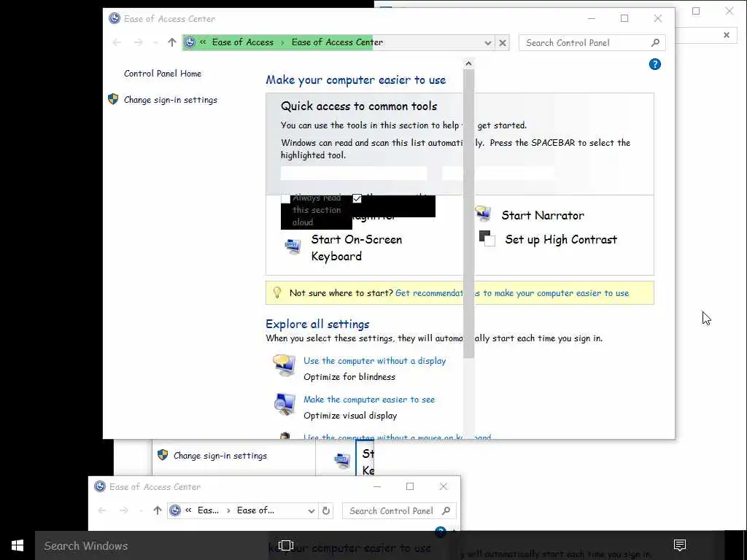Click the up arrow in the front window's toolbar
The width and height of the screenshot is (747, 560).
tap(172, 42)
